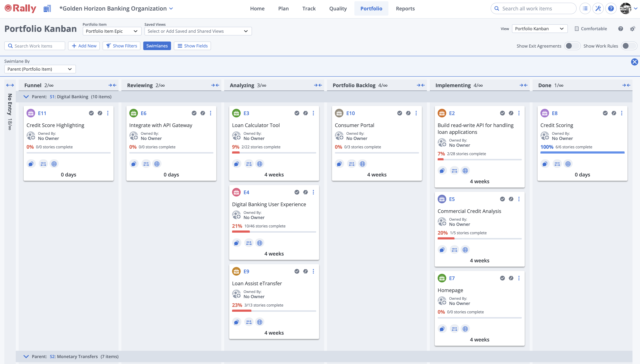This screenshot has width=640, height=364.
Task: Click the Rally logo
Action: [x=21, y=8]
